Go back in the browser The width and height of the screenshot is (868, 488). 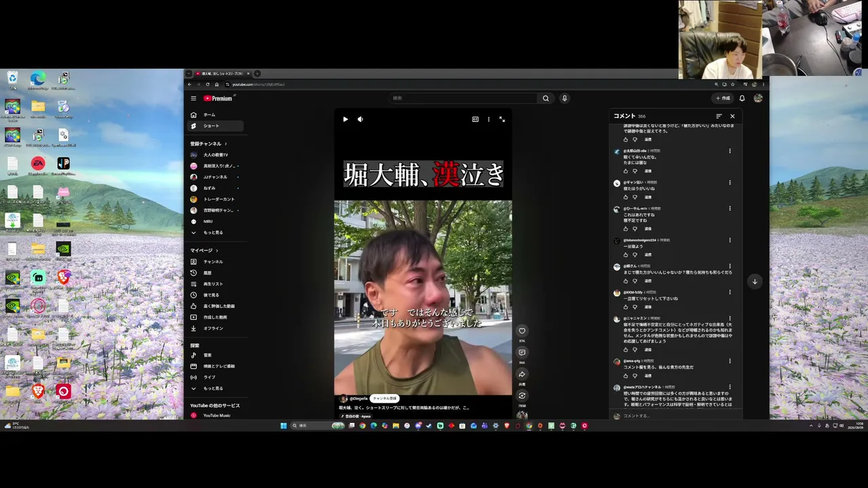pyautogui.click(x=190, y=84)
